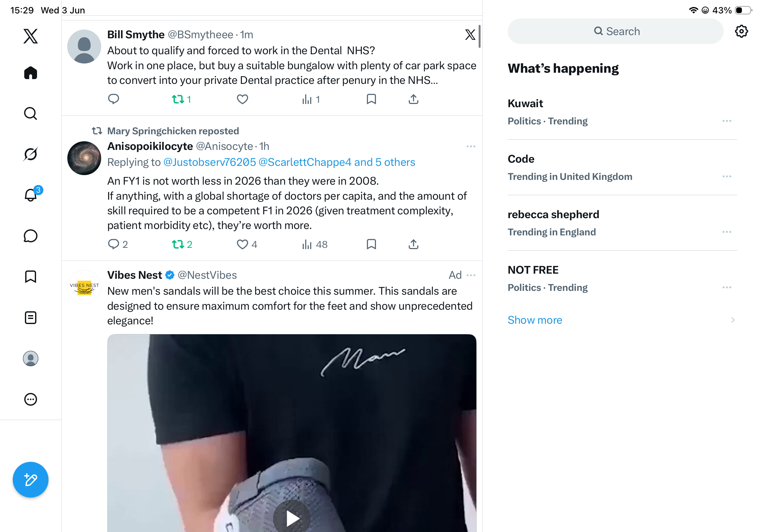Open the @Justobserv76205 mention link
The image size is (762, 532).
210,162
